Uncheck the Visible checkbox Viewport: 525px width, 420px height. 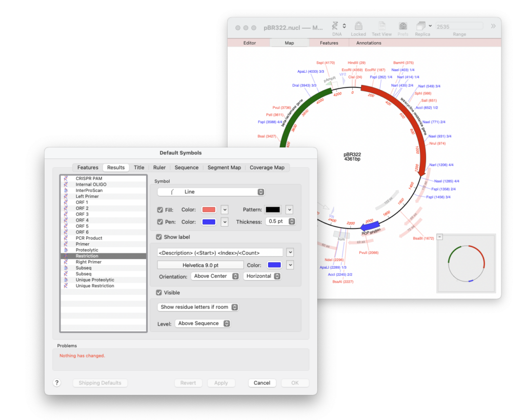point(159,293)
